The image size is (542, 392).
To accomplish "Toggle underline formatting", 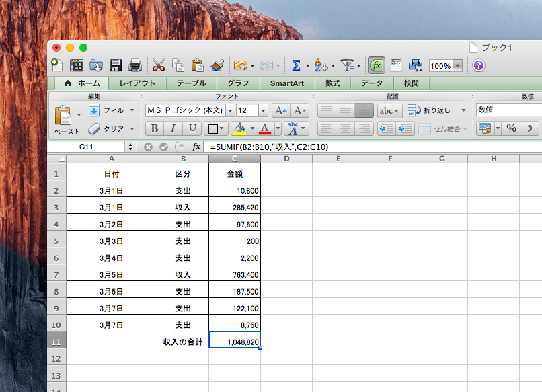I will [192, 128].
